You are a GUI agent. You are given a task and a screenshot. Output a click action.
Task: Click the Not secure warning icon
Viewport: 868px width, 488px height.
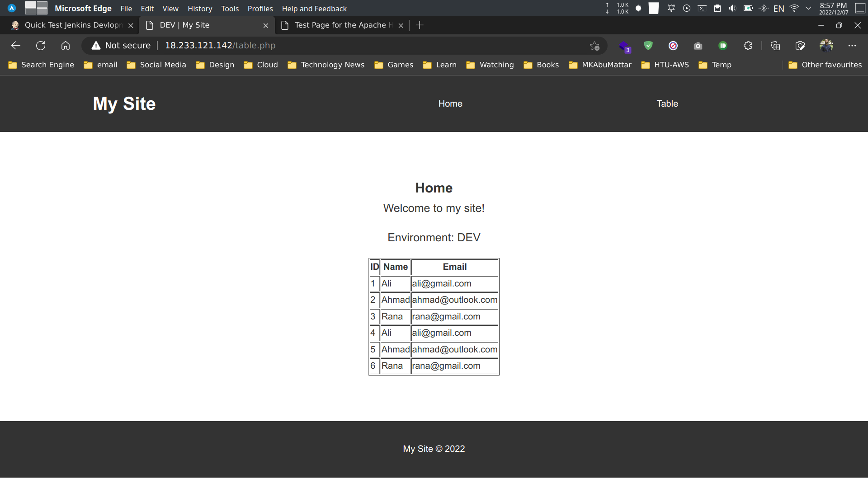tap(95, 45)
